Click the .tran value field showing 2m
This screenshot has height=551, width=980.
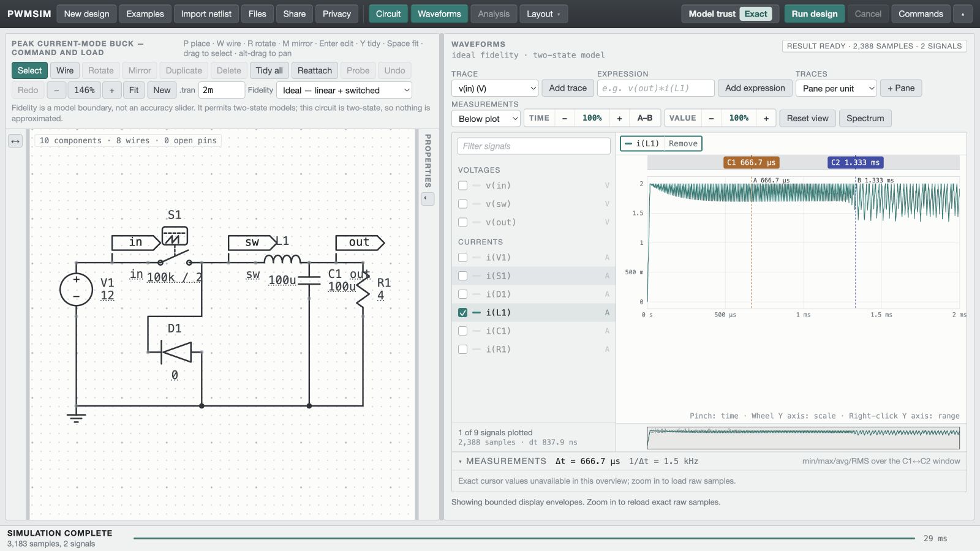point(221,90)
